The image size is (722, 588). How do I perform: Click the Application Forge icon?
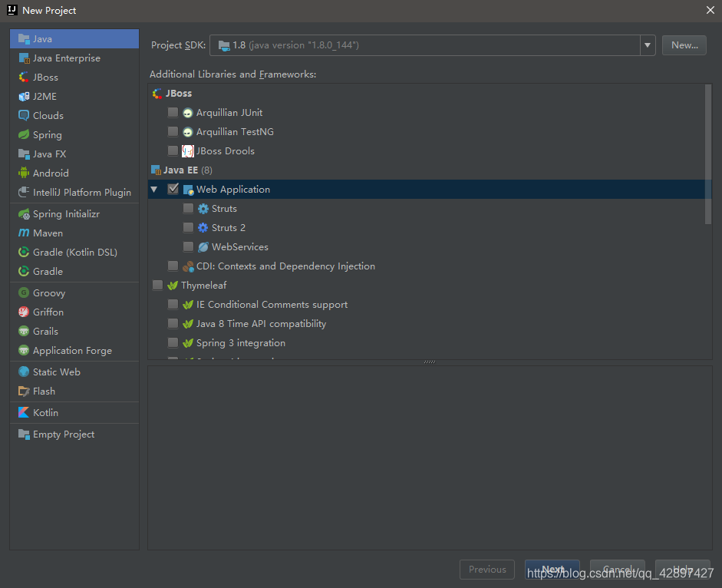(24, 351)
